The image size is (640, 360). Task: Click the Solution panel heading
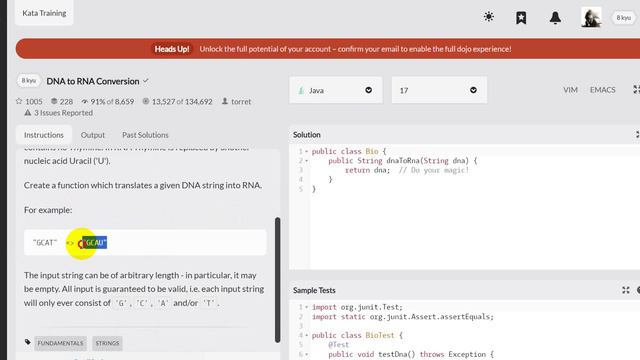click(307, 135)
